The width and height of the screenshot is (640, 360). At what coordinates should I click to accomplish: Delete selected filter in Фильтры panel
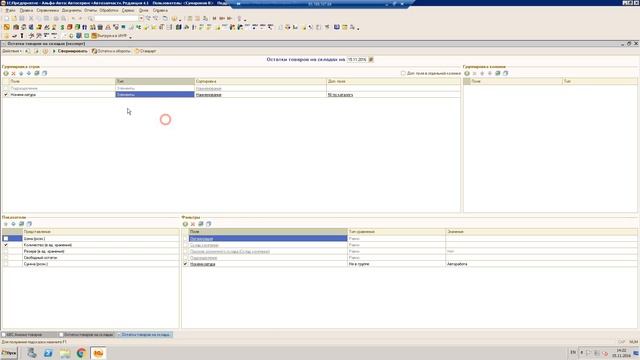click(193, 224)
